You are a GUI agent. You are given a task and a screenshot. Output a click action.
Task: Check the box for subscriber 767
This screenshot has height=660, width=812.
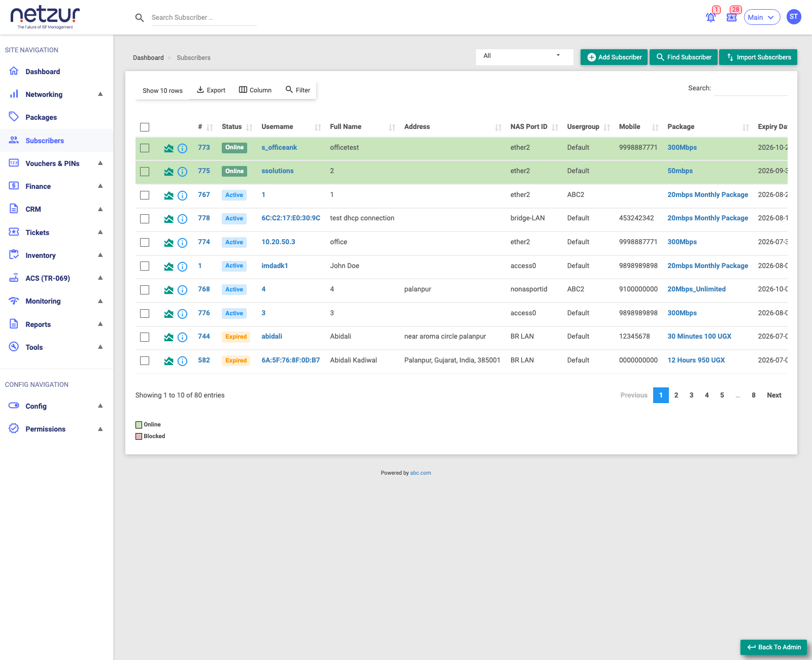[145, 195]
